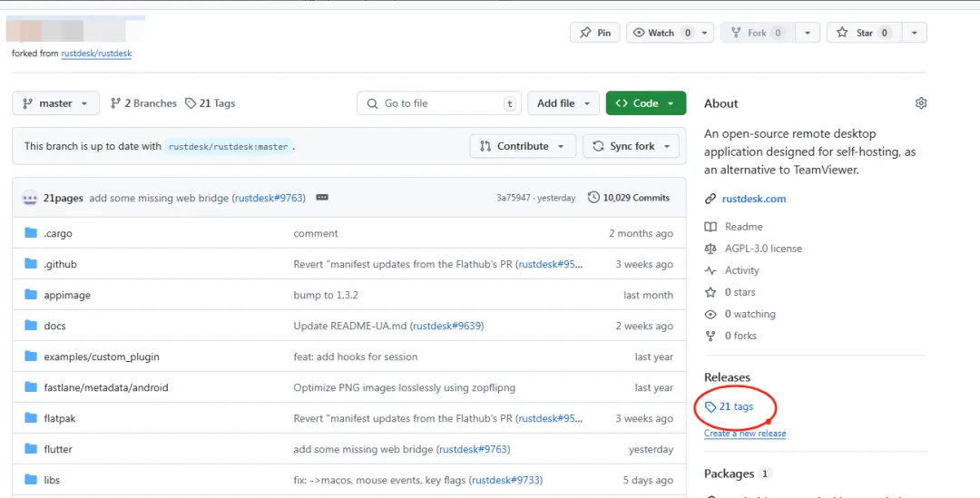Open the Releases heading link
Image resolution: width=980 pixels, height=498 pixels.
pyautogui.click(x=727, y=377)
